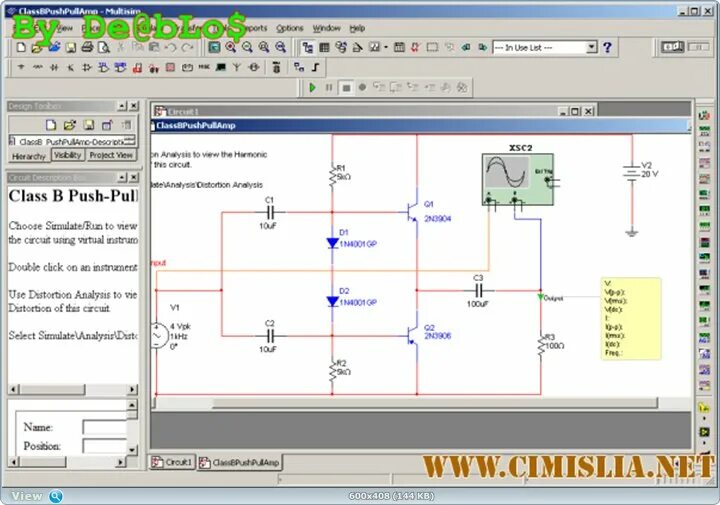Select resistor R3 100Ω
The height and width of the screenshot is (505, 720).
click(541, 345)
